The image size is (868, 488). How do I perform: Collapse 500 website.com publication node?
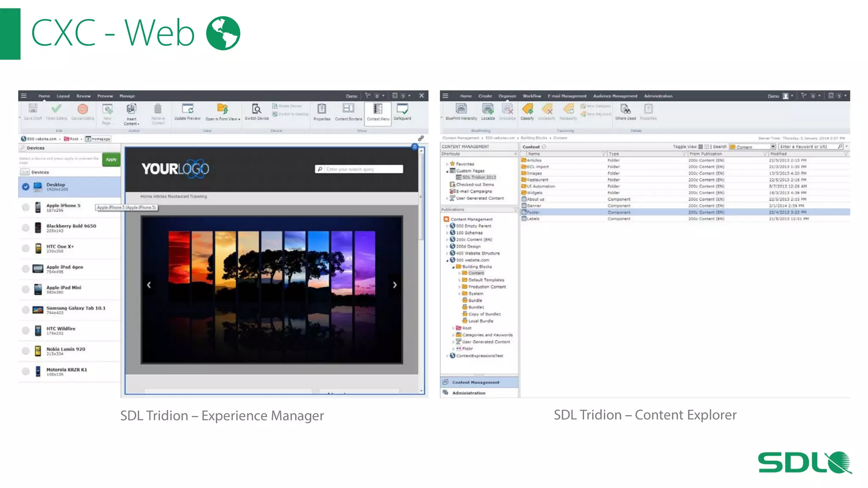click(447, 261)
